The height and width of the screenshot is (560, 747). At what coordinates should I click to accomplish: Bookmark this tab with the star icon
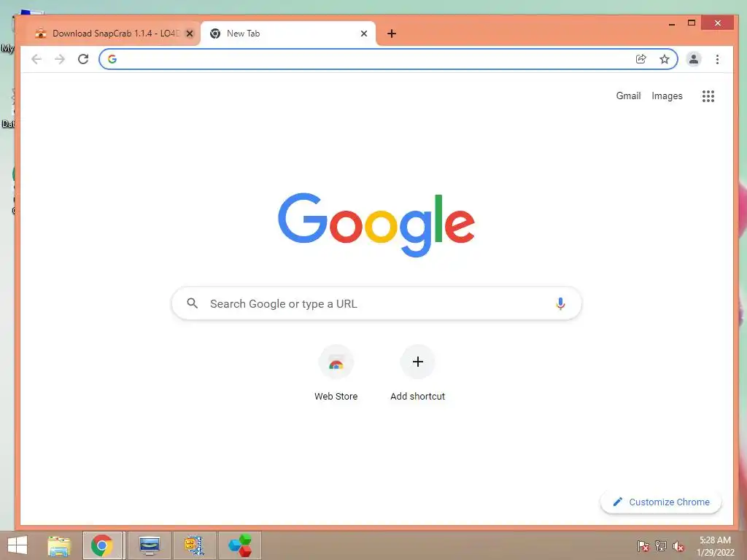pos(665,59)
